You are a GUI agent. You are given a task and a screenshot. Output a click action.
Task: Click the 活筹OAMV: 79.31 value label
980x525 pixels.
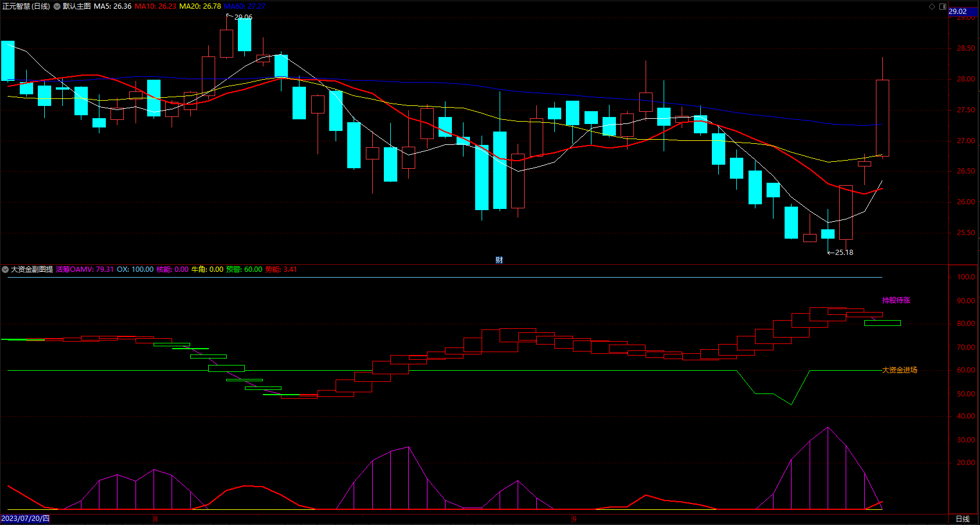tap(85, 269)
